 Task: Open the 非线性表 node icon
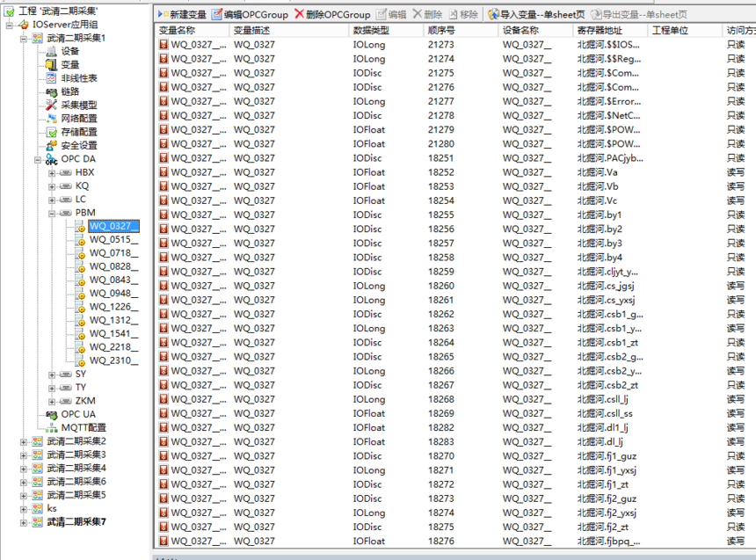click(x=51, y=78)
